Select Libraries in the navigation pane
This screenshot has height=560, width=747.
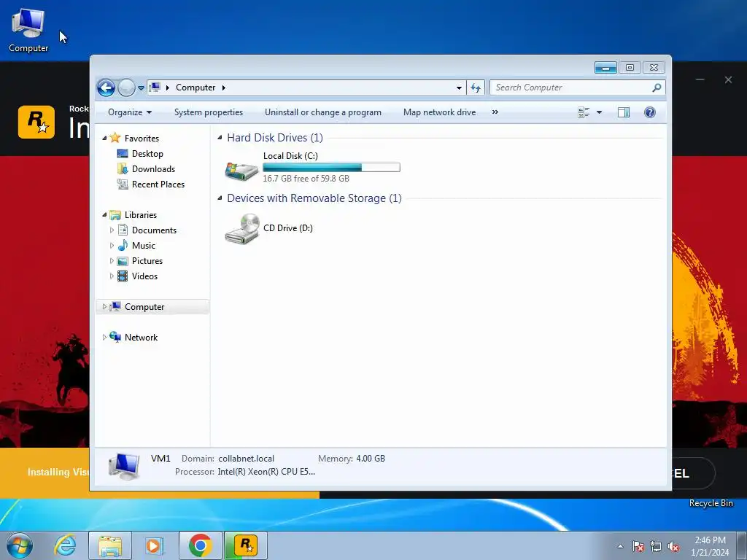tap(141, 215)
